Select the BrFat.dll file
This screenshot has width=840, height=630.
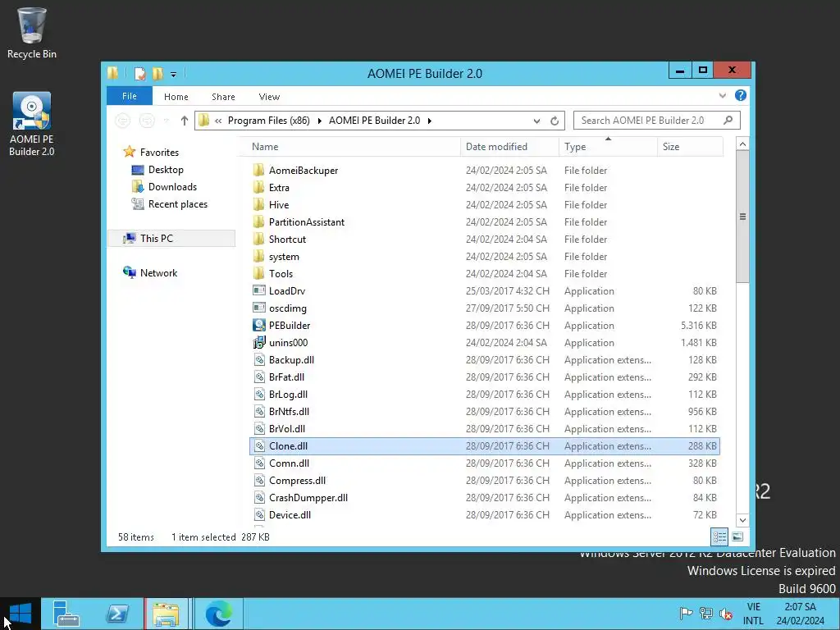point(485,377)
